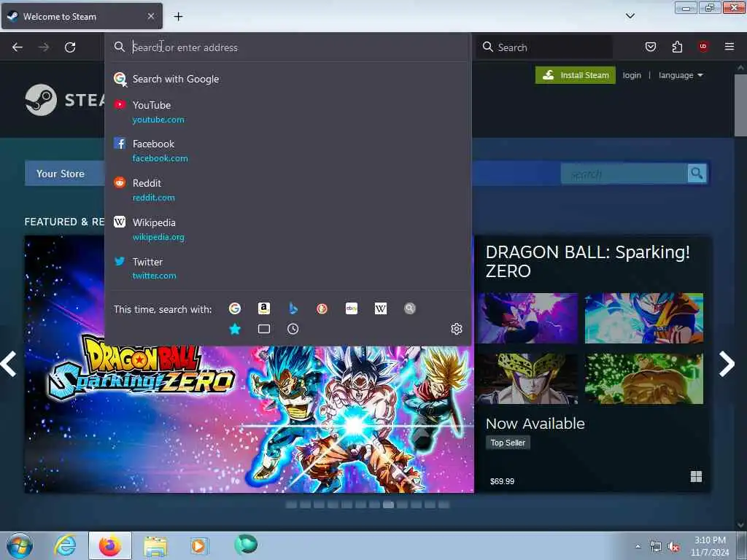Open the green Broly screenshot
Screen dimensions: 747x560
(x=643, y=378)
